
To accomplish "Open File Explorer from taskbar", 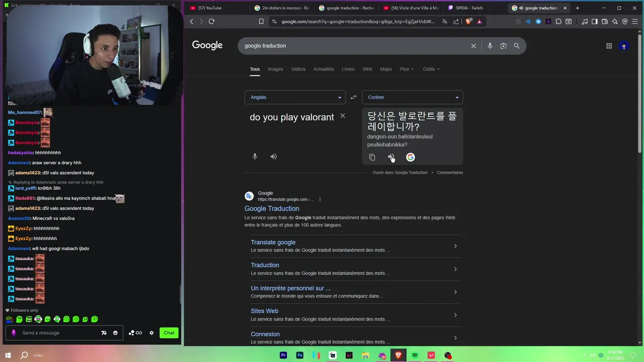I will 366,355.
